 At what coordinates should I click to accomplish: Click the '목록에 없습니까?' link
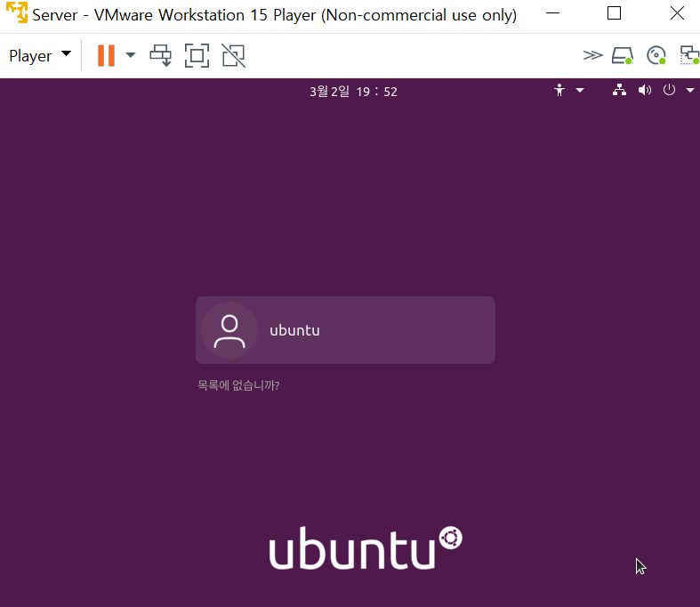[238, 385]
